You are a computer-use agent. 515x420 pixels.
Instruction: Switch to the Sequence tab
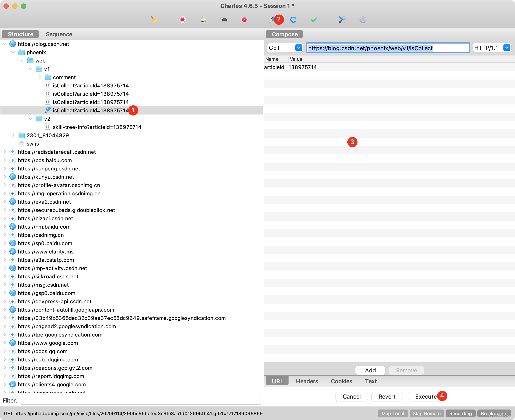pos(59,34)
